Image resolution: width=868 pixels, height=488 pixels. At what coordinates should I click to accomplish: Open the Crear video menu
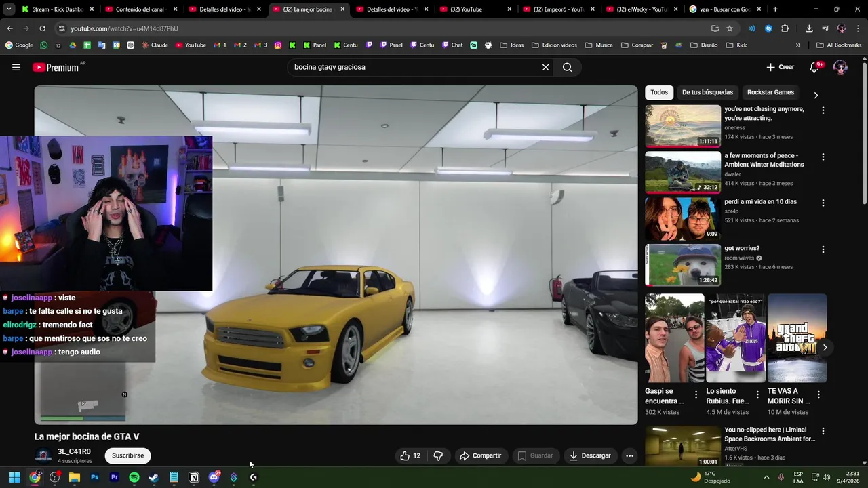click(780, 67)
